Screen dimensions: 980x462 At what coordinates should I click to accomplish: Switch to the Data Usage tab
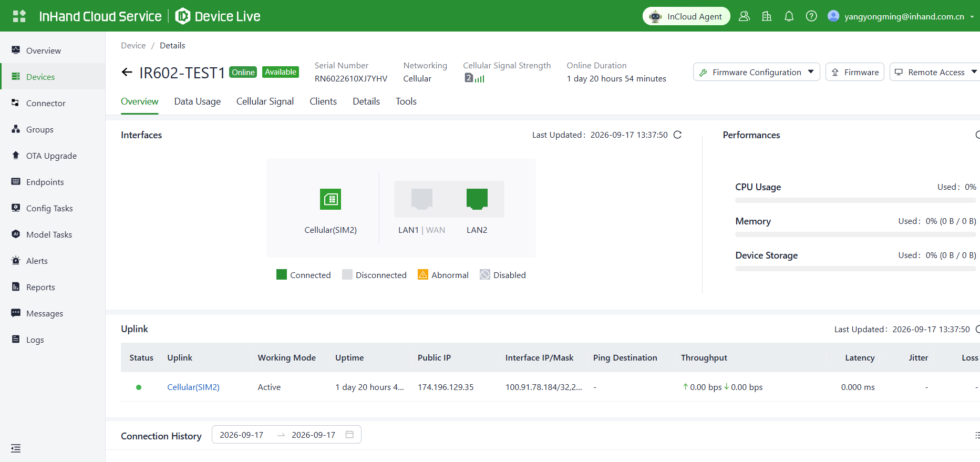tap(198, 101)
